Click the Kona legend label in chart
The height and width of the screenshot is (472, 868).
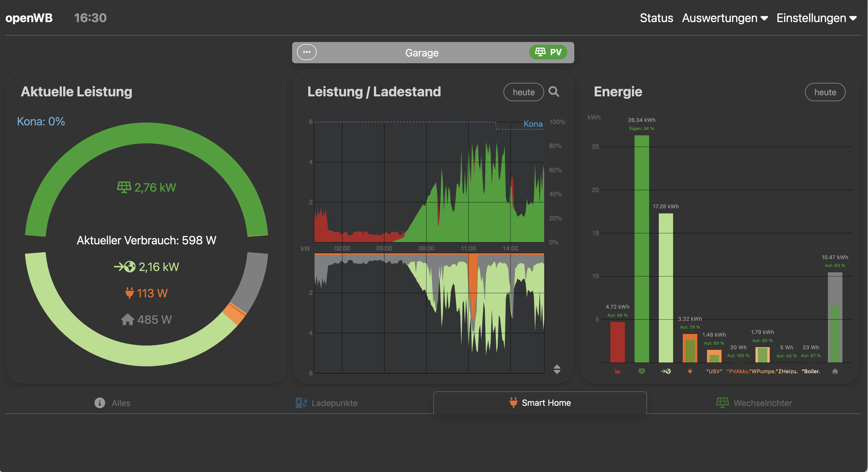pyautogui.click(x=533, y=124)
